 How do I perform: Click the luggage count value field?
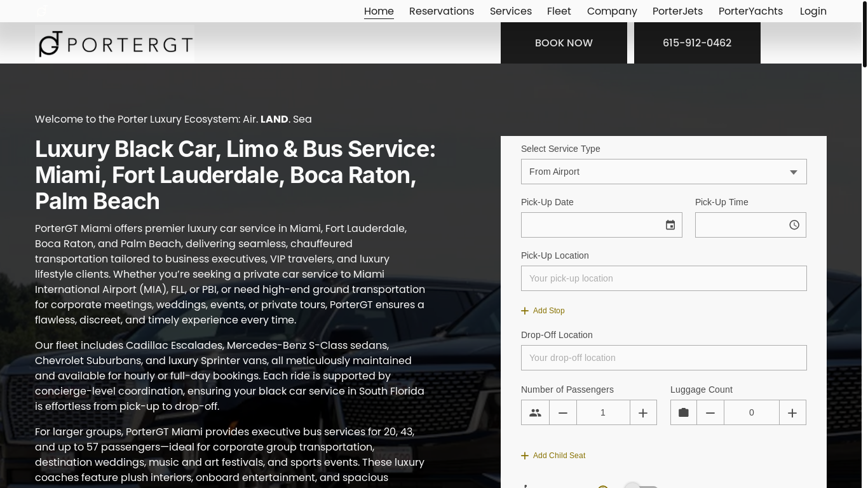click(x=752, y=412)
